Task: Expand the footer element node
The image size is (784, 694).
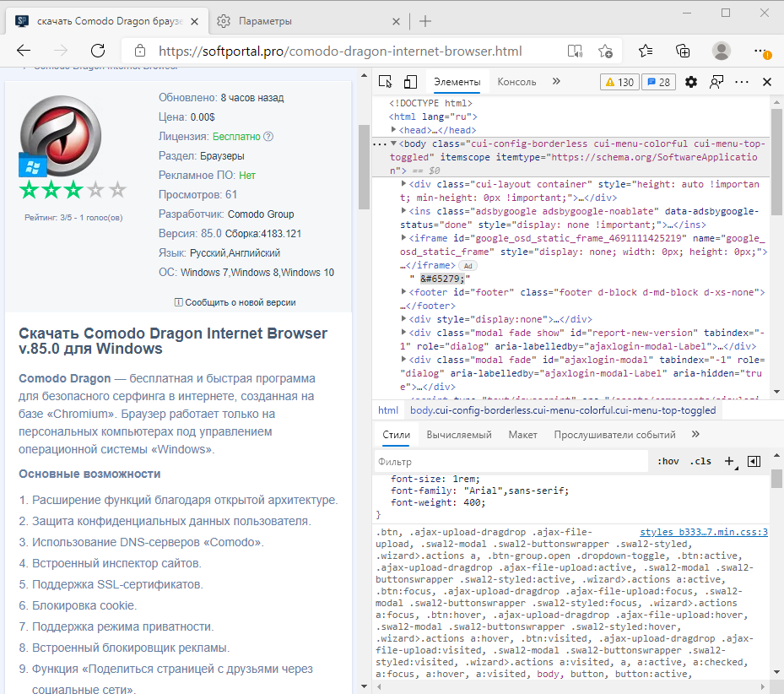Action: pos(403,292)
